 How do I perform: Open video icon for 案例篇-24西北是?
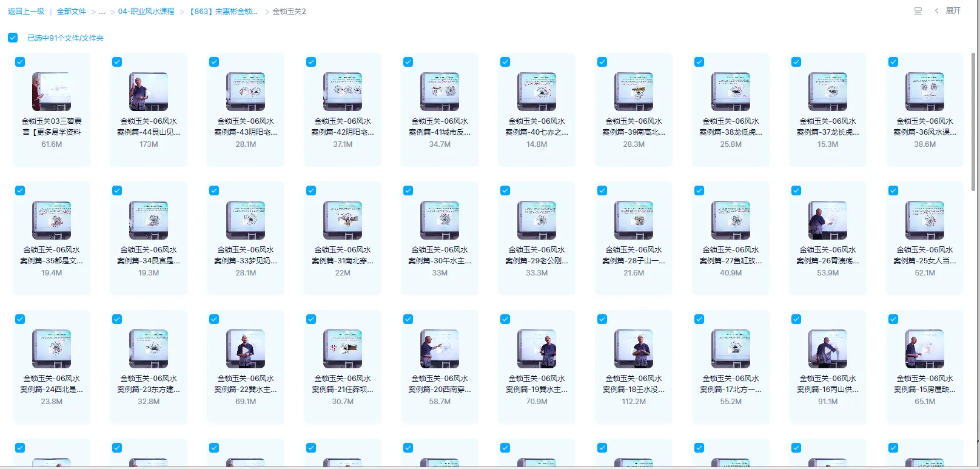tap(52, 349)
